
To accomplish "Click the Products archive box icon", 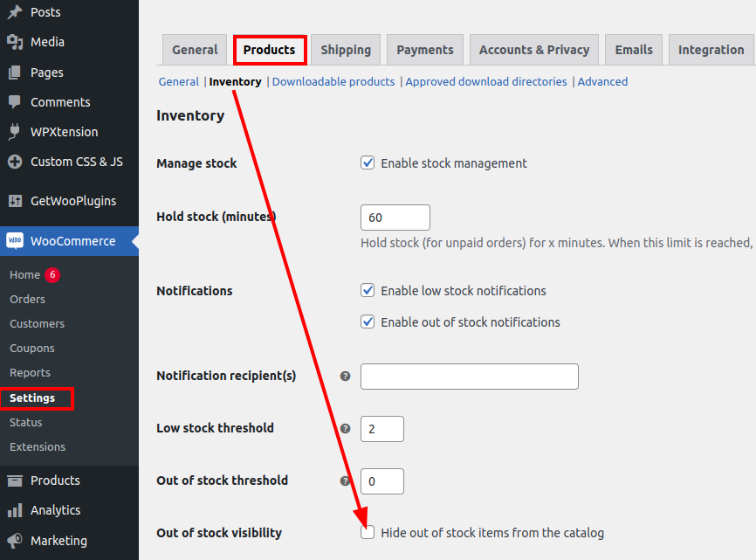I will click(15, 480).
